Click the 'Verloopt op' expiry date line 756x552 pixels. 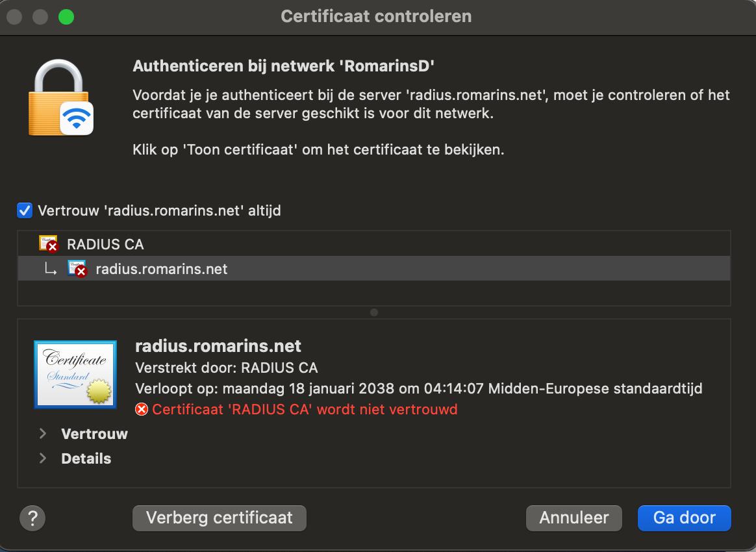pos(419,388)
